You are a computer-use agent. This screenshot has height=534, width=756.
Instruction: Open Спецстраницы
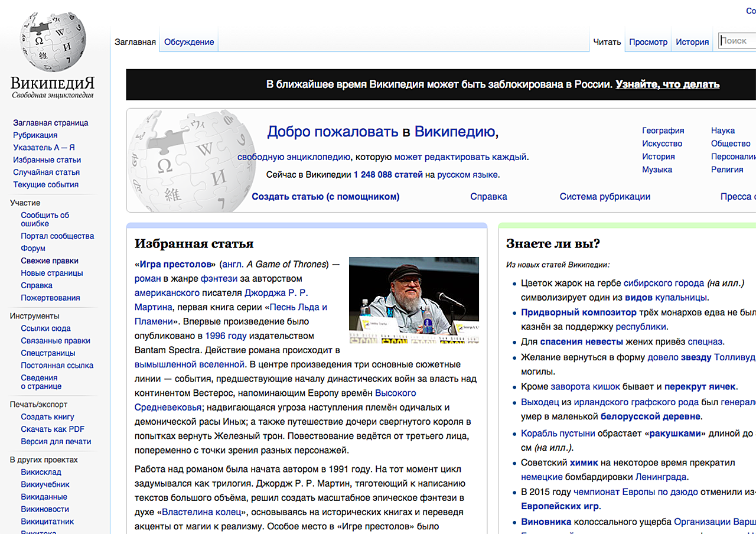pos(48,353)
